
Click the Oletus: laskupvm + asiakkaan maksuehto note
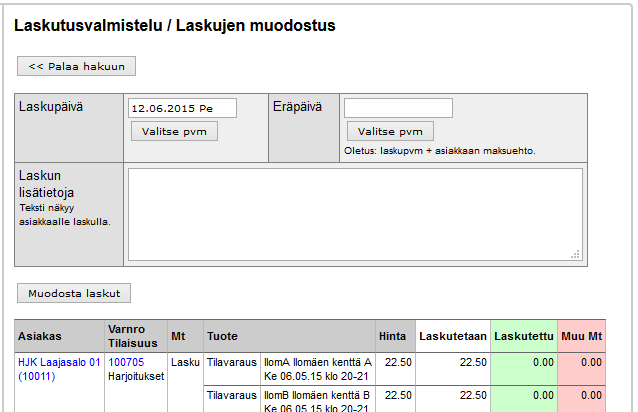tap(440, 151)
